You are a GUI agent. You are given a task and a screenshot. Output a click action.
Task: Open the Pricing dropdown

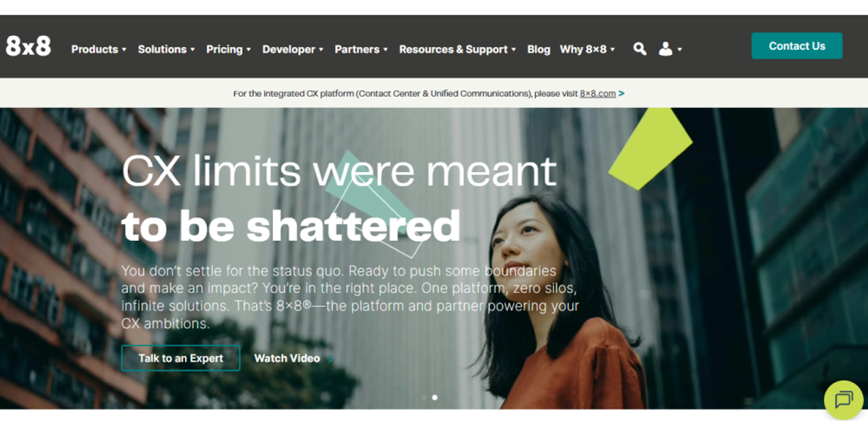click(228, 49)
